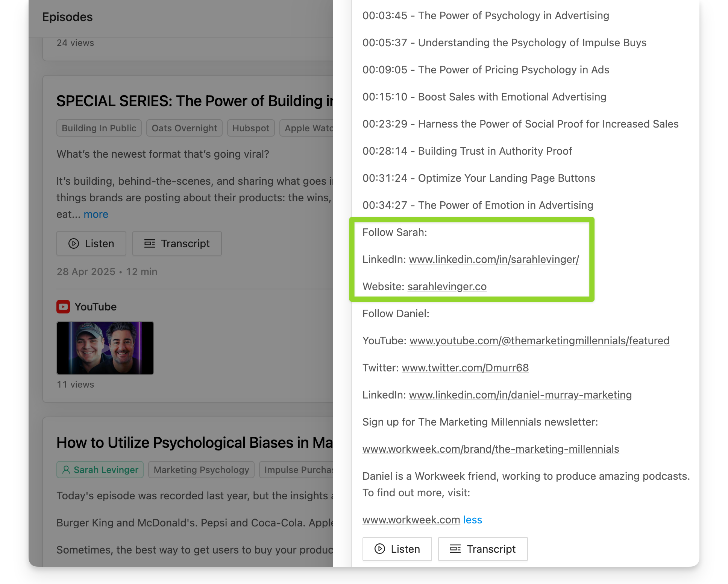Screen dimensions: 728x584
Task: Click the 'Follow Daniel:' text
Action: pyautogui.click(x=396, y=313)
